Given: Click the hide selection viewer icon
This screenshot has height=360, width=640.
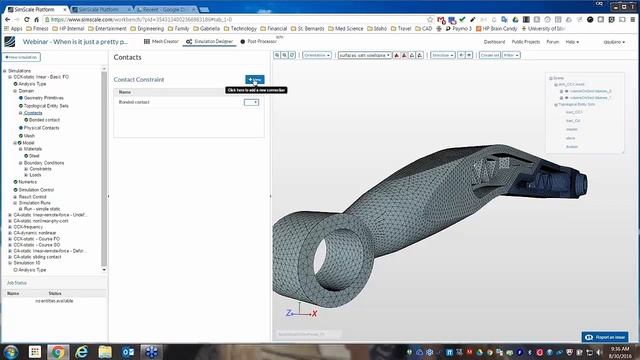Looking at the screenshot, I should [x=461, y=55].
